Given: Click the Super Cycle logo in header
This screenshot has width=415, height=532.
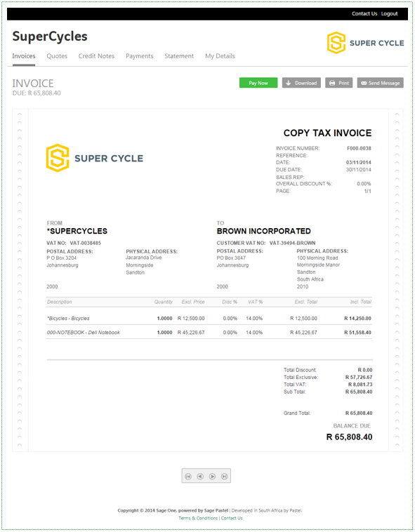Looking at the screenshot, I should [x=365, y=43].
